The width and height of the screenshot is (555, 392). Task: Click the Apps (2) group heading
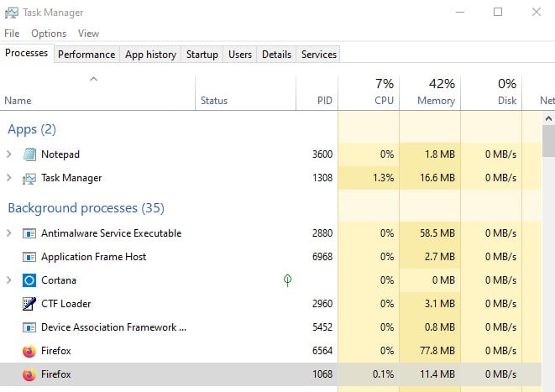pos(32,129)
